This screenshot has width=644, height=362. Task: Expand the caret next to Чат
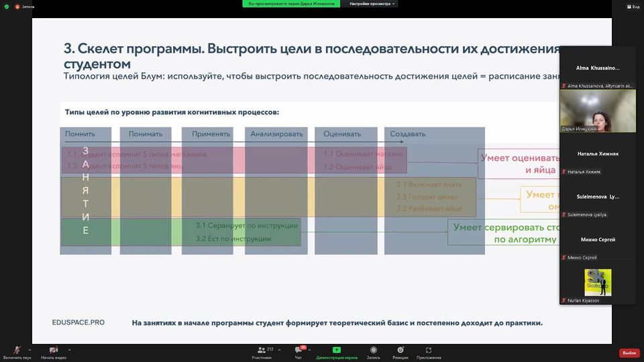coord(309,350)
